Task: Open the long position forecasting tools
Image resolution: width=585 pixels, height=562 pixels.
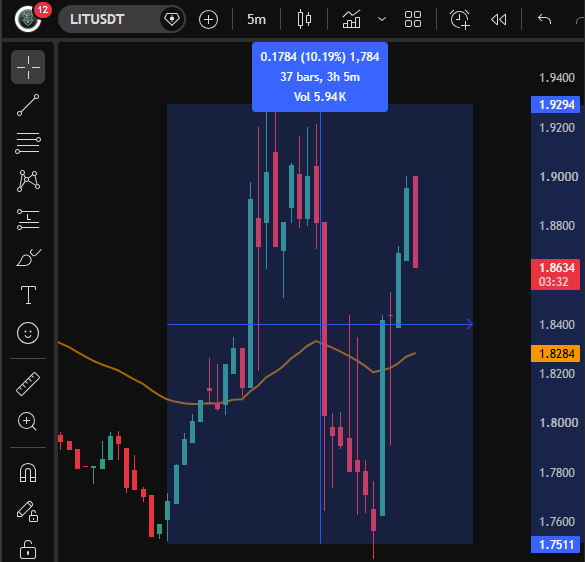Action: (x=28, y=219)
